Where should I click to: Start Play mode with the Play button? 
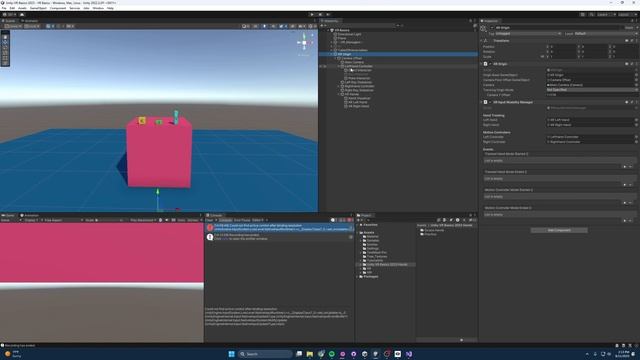312,15
